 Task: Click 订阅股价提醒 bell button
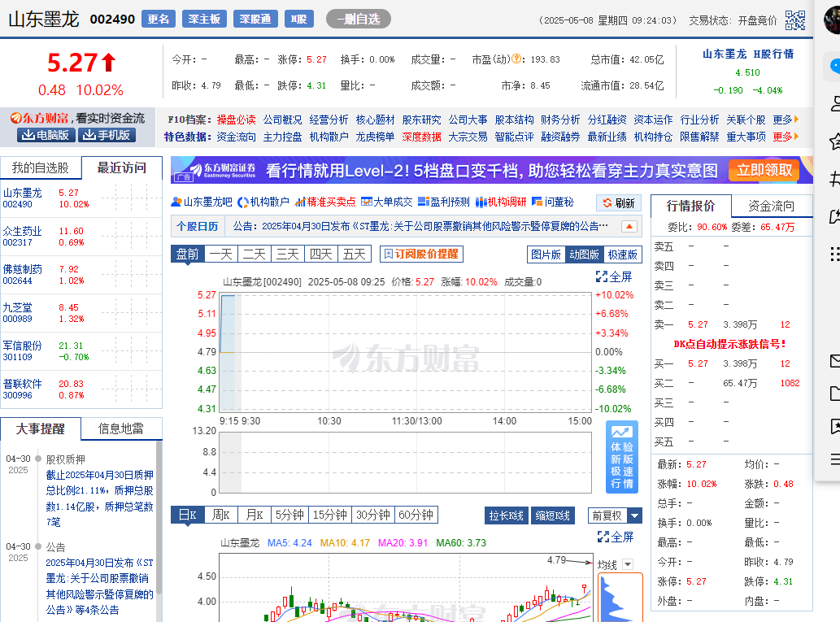click(421, 254)
